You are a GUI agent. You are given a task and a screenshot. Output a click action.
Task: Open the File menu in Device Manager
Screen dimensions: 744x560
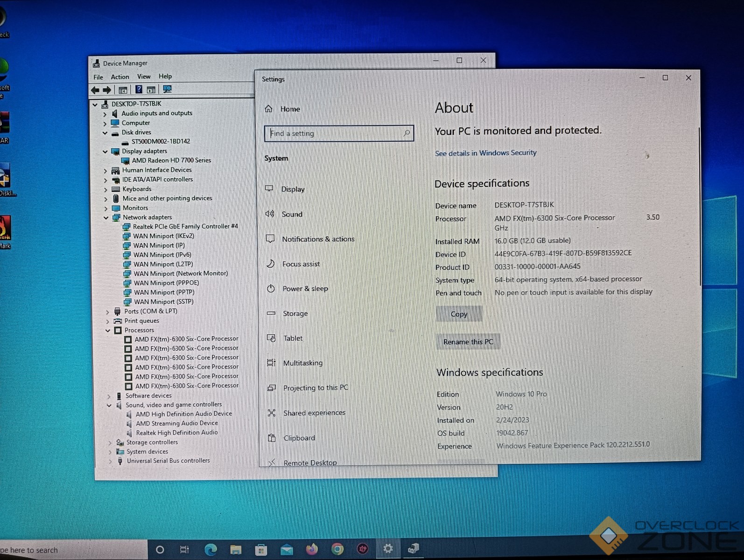click(x=98, y=77)
